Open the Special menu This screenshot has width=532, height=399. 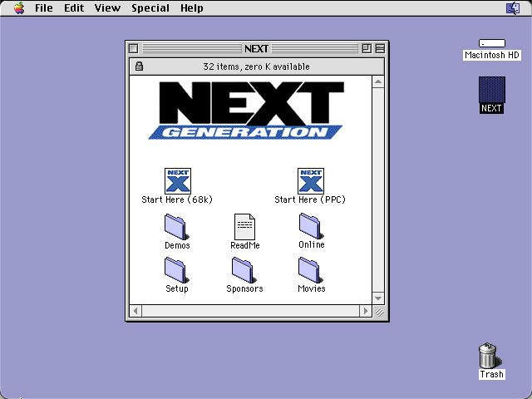150,7
